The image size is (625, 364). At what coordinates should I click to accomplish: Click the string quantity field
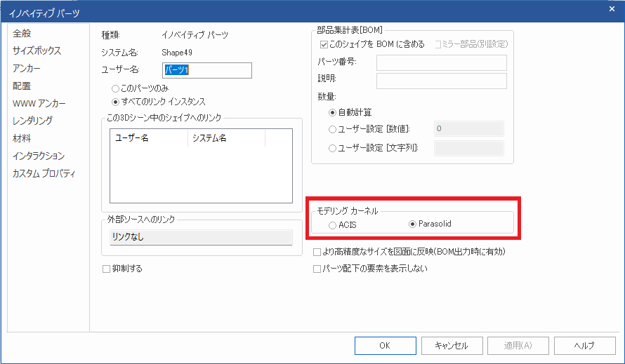tap(469, 148)
